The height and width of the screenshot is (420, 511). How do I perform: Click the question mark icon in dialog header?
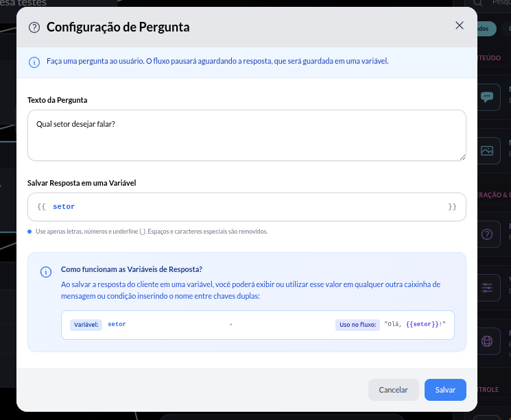tap(34, 27)
